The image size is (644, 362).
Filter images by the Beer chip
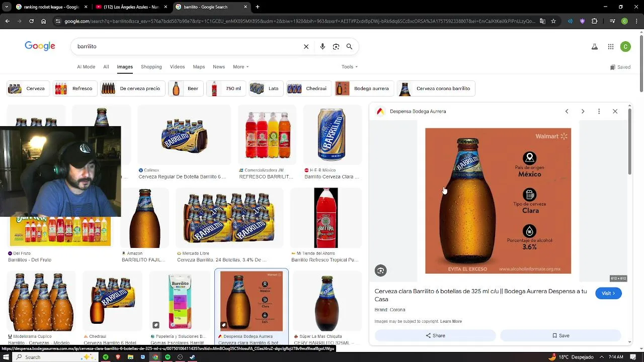pyautogui.click(x=186, y=88)
